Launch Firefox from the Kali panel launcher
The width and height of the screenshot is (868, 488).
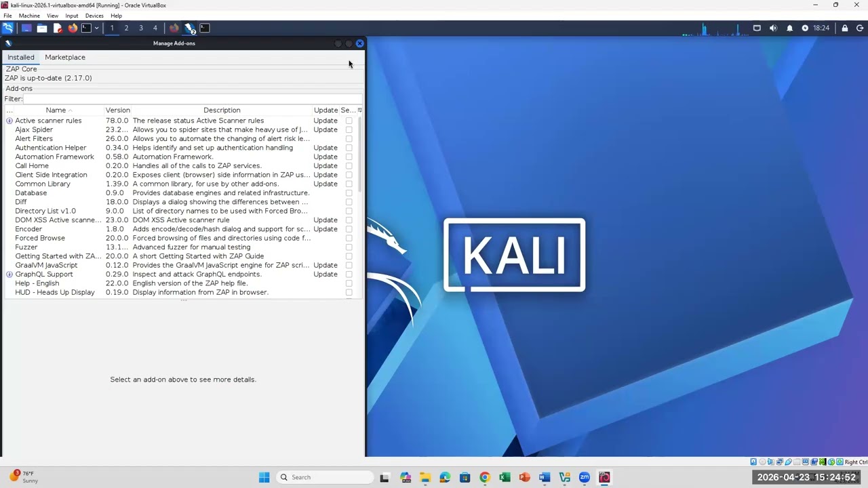click(73, 28)
